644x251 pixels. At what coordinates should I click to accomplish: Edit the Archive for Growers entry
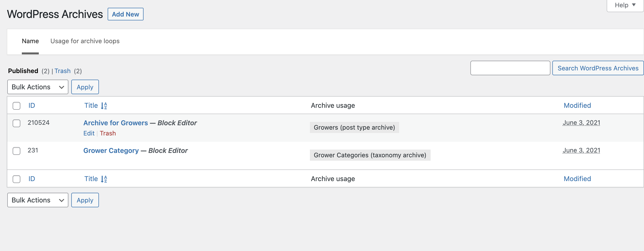89,133
